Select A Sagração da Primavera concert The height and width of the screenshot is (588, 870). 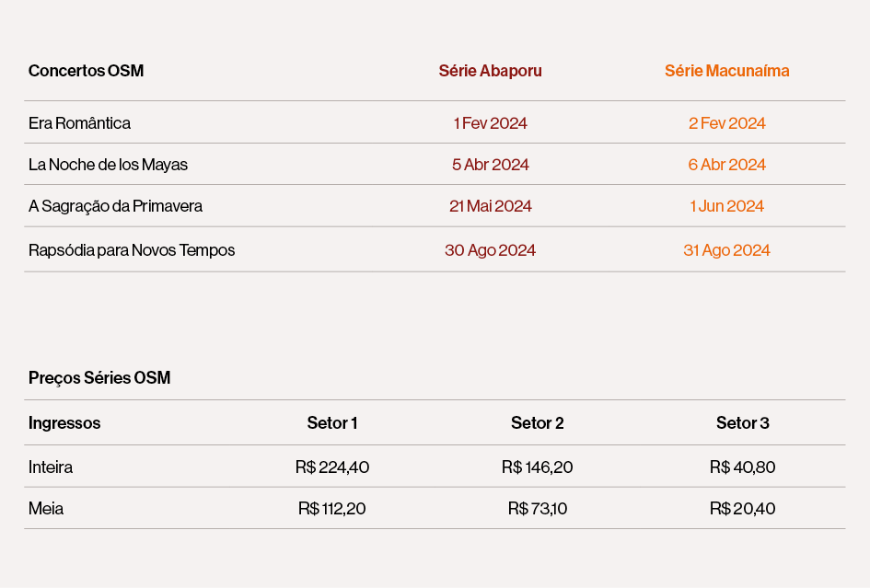pos(116,206)
